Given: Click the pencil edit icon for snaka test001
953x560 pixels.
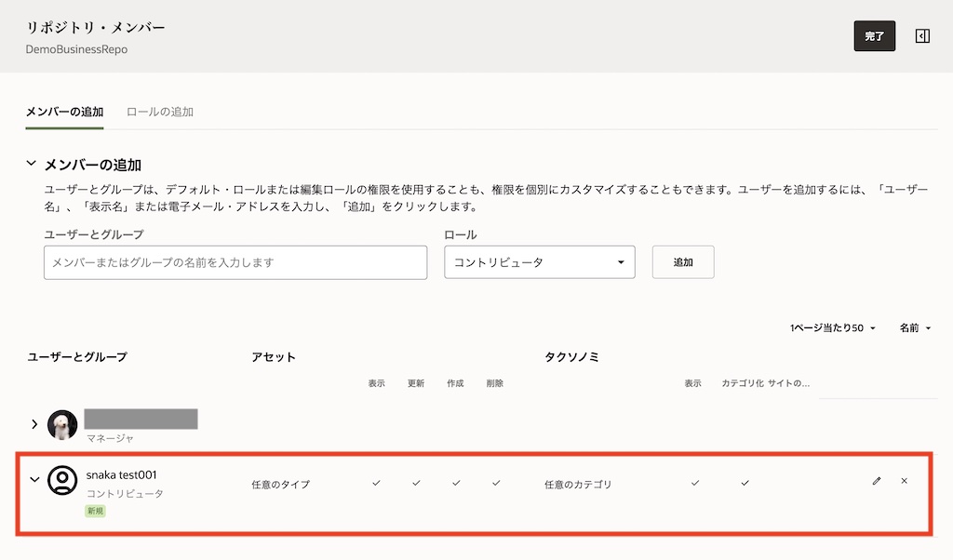Looking at the screenshot, I should (x=876, y=481).
